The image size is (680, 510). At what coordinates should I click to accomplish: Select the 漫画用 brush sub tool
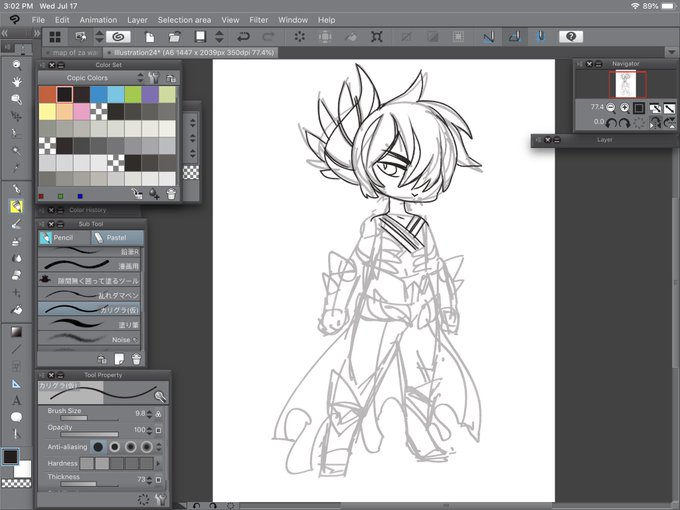point(89,265)
